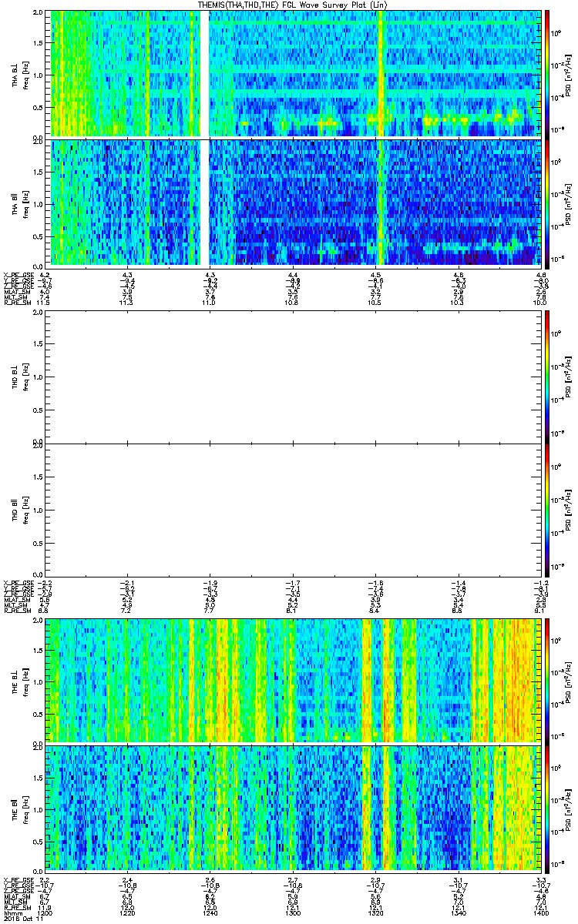Select the empty THD BL panel
This screenshot has width=578, height=924.
click(x=293, y=377)
